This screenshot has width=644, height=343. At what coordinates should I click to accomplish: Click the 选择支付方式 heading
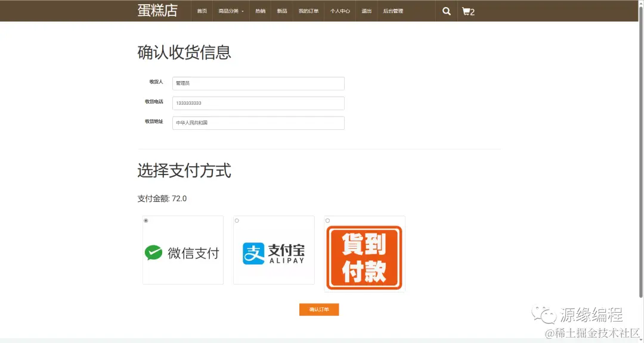(x=184, y=171)
